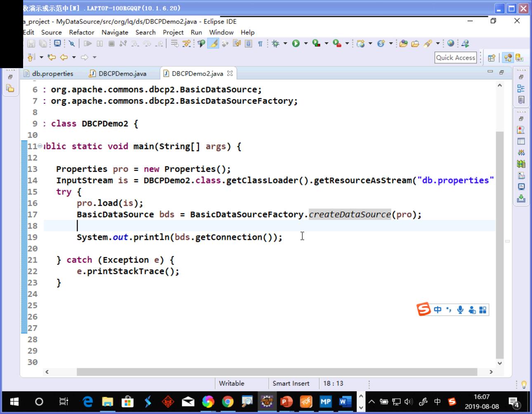The width and height of the screenshot is (532, 414).
Task: Click the New Servlet icon
Action: point(381,43)
